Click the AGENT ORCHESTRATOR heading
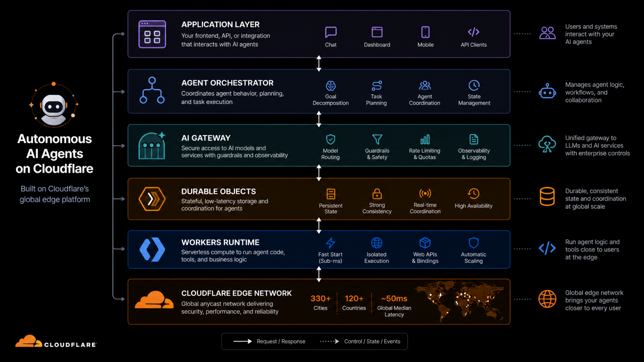644x362 pixels. point(227,83)
